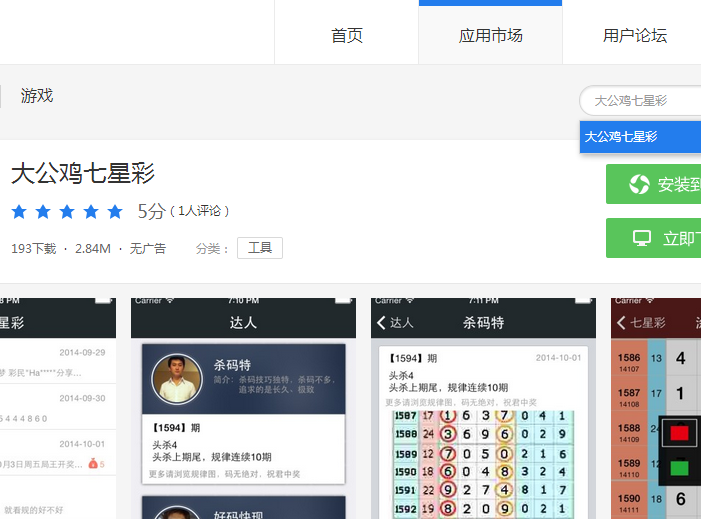Click the 5分 rating score
Screen dimensions: 701x519
[x=152, y=211]
